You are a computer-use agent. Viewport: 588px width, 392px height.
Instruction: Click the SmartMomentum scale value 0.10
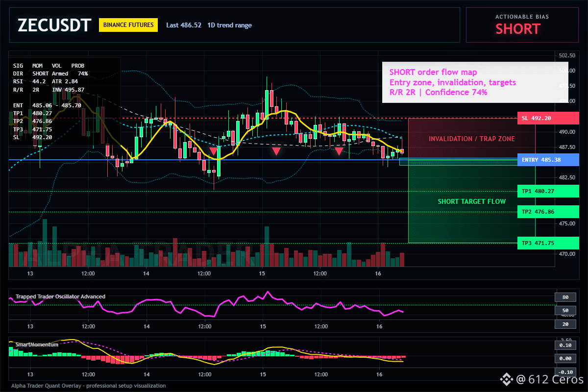click(x=565, y=345)
